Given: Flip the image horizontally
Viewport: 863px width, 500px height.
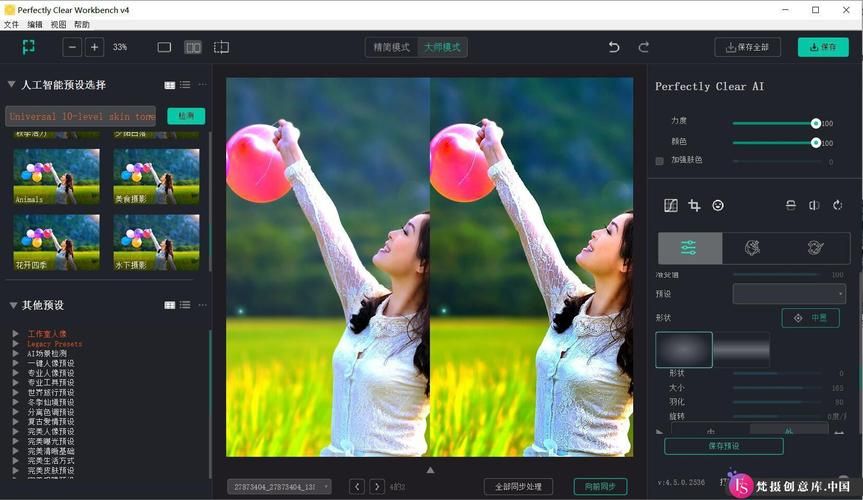Looking at the screenshot, I should coord(814,205).
